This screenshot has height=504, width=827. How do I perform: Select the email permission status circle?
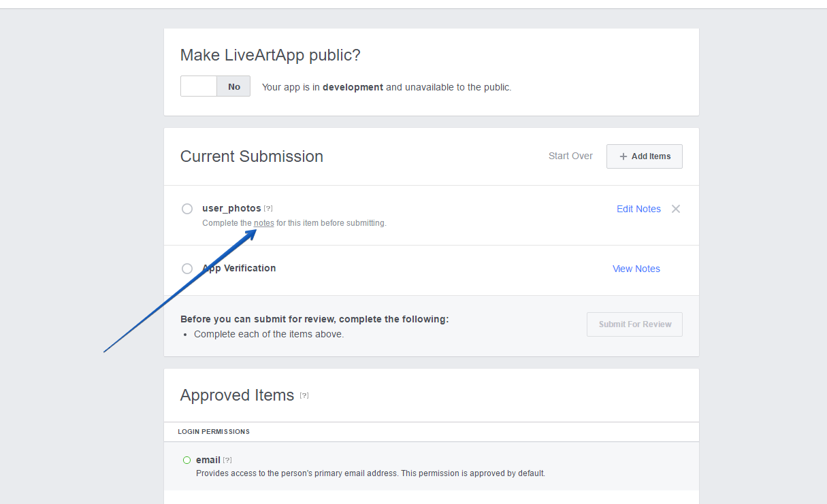pyautogui.click(x=187, y=460)
